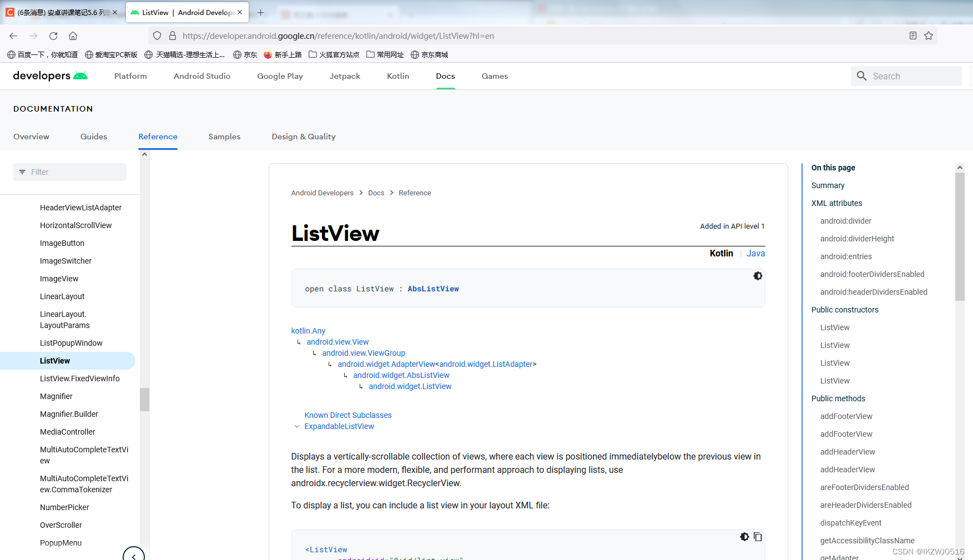Open the Games menu

click(495, 76)
